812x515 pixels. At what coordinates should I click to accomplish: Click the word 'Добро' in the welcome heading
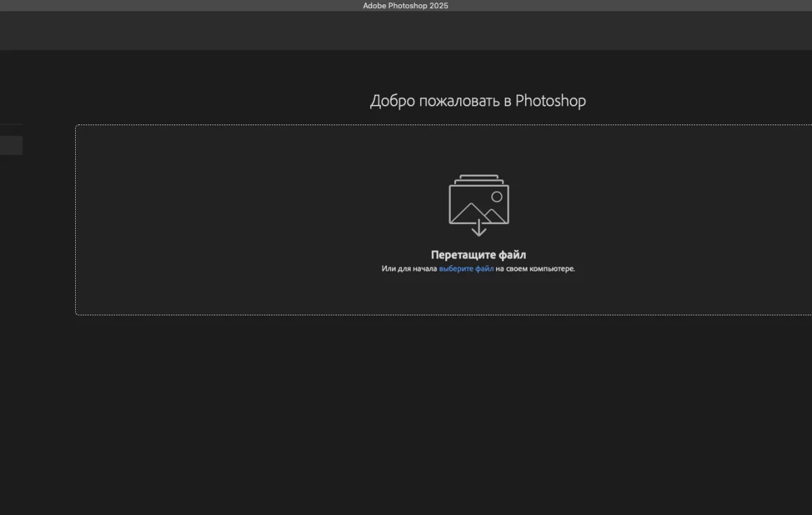coord(392,101)
